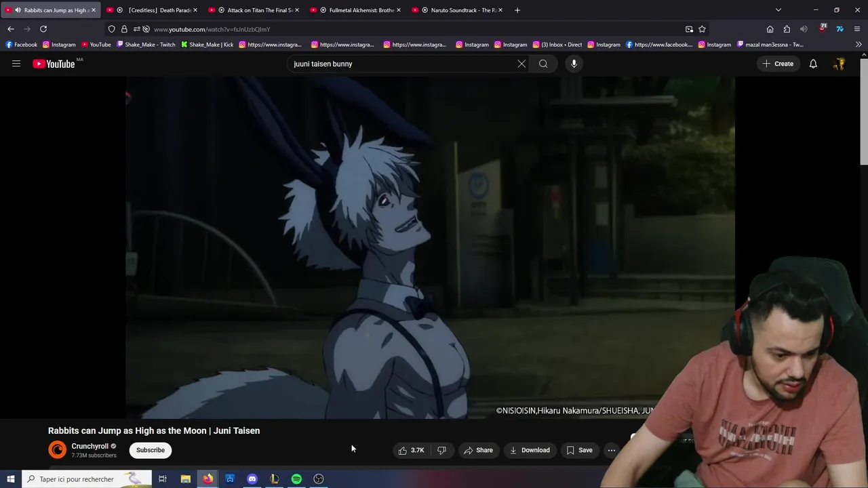Like the video with thumbs up

click(x=411, y=450)
